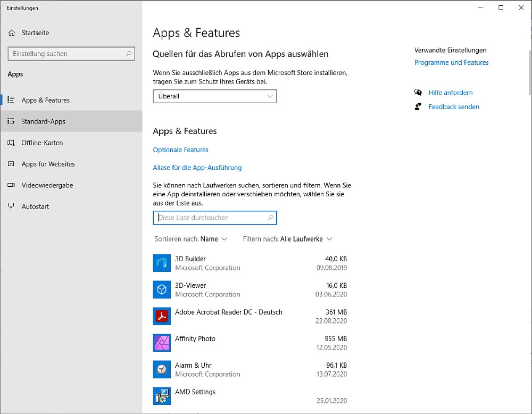
Task: Click the vertical scrollbar on the right edge
Action: 530,72
